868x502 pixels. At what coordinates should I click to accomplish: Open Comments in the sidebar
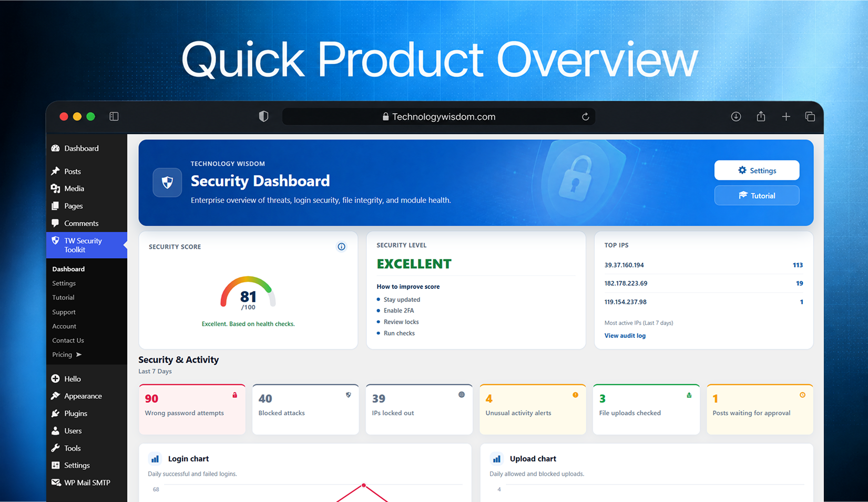[x=87, y=223]
